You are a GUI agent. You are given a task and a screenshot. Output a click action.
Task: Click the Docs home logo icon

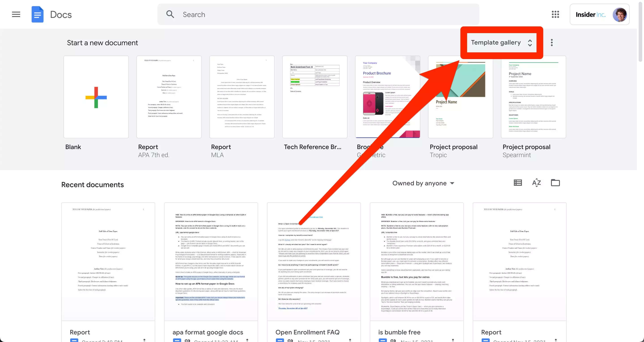(37, 14)
